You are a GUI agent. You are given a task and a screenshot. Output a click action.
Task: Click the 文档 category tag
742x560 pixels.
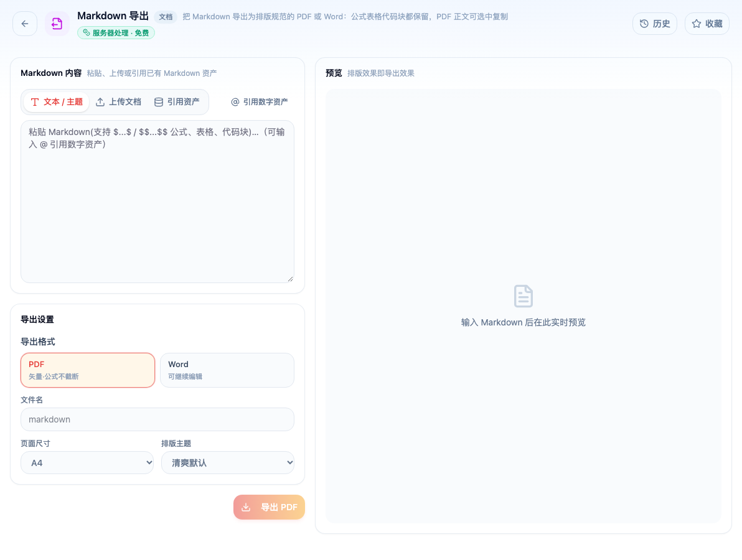pos(166,17)
